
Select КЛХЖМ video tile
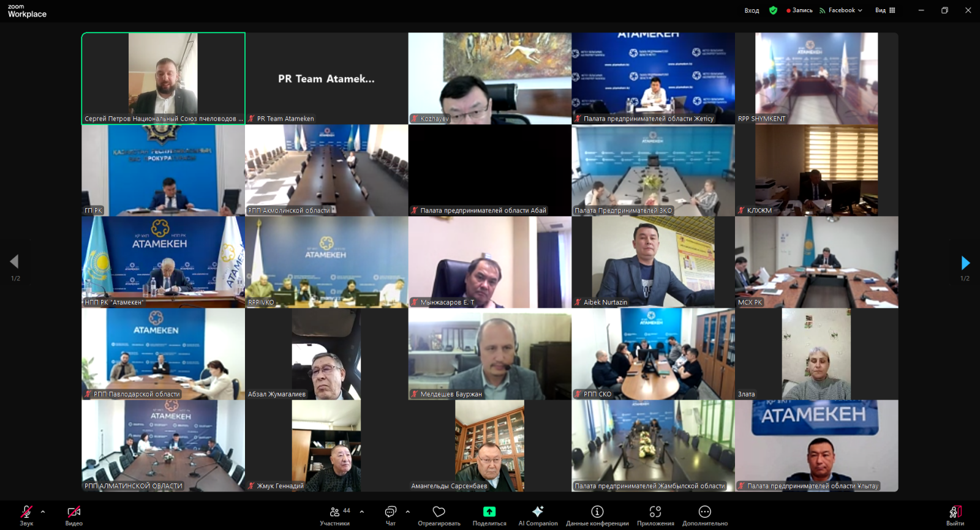(x=816, y=170)
